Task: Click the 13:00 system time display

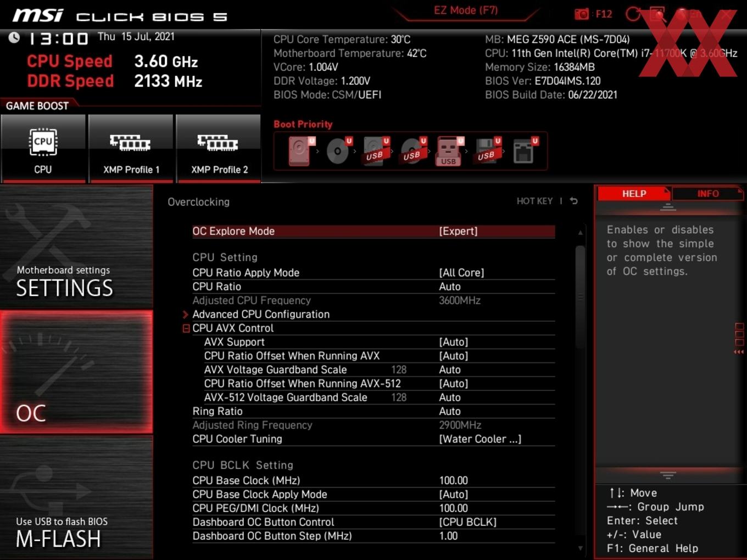Action: click(58, 38)
